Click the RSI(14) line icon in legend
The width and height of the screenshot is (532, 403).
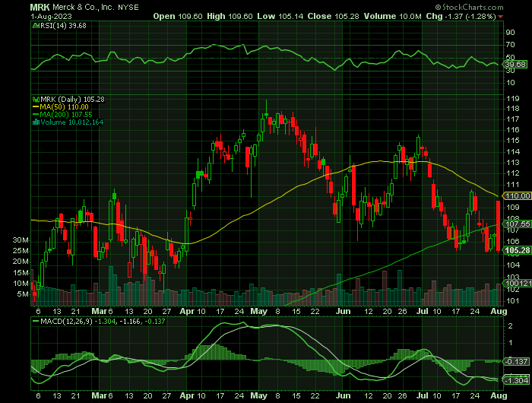click(x=35, y=25)
